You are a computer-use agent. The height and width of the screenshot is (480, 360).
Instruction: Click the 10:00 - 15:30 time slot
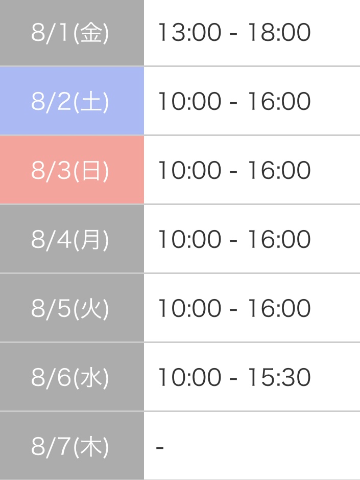234,377
